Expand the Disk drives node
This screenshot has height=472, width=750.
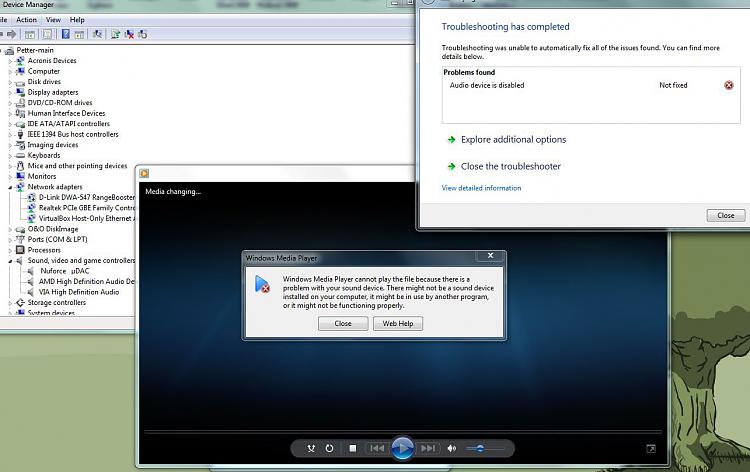pos(10,82)
